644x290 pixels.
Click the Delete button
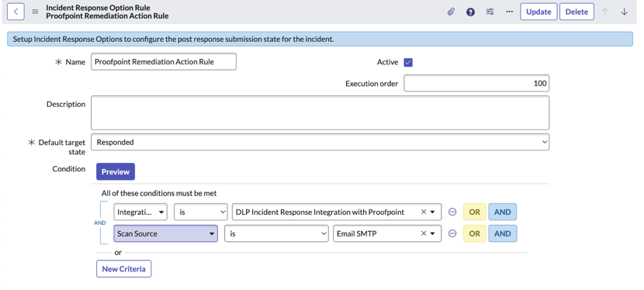click(x=576, y=12)
